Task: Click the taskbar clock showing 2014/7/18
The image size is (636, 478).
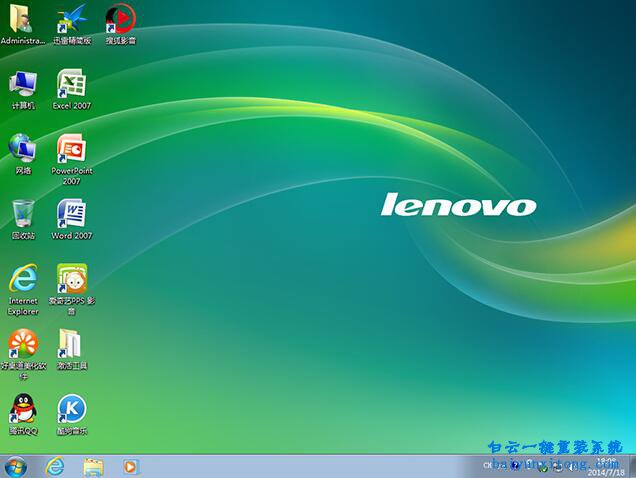Action: [x=603, y=468]
